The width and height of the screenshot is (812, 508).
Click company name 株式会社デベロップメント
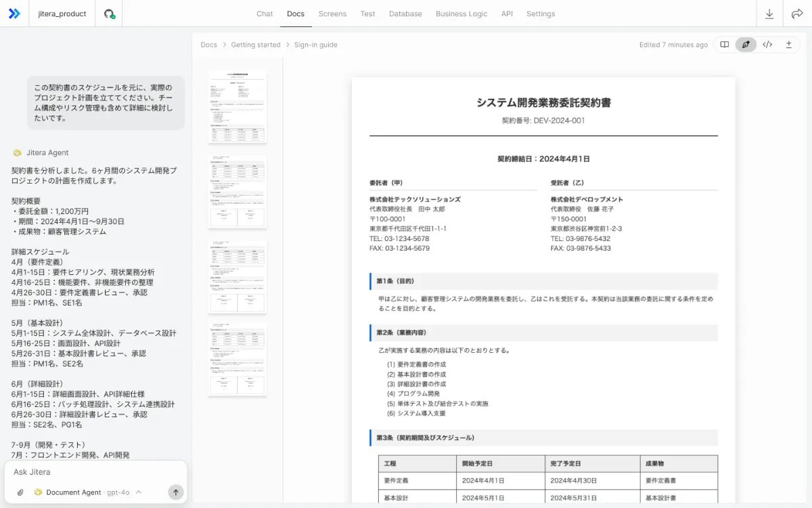pos(587,199)
